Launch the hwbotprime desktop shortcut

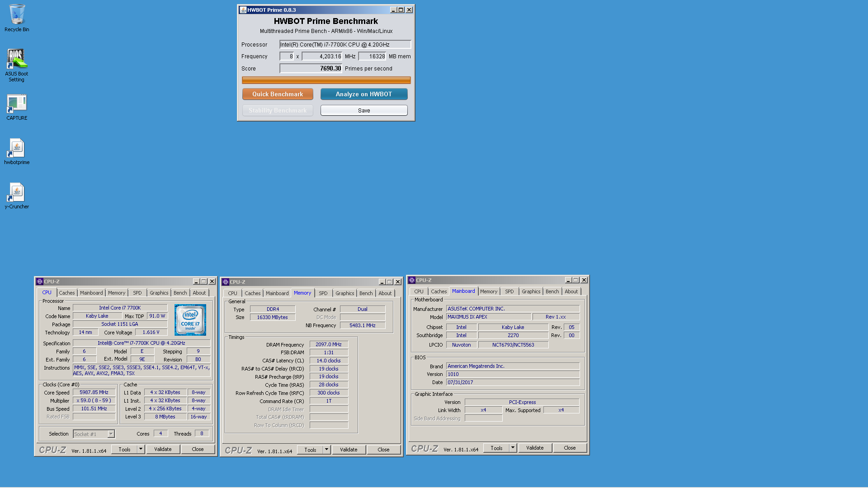(17, 151)
